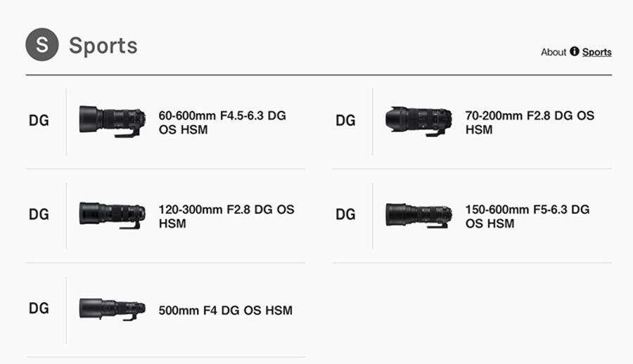
Task: Click the DG label beside 70-200mm lens
Action: click(345, 121)
